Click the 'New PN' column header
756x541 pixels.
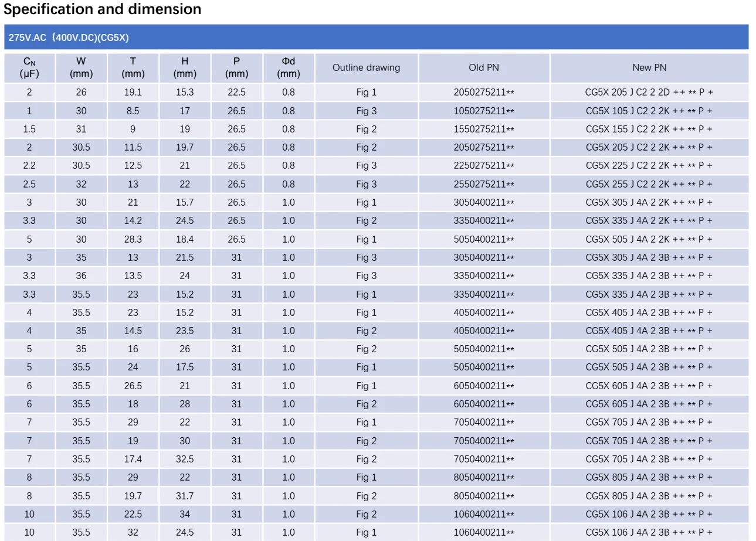click(x=649, y=67)
